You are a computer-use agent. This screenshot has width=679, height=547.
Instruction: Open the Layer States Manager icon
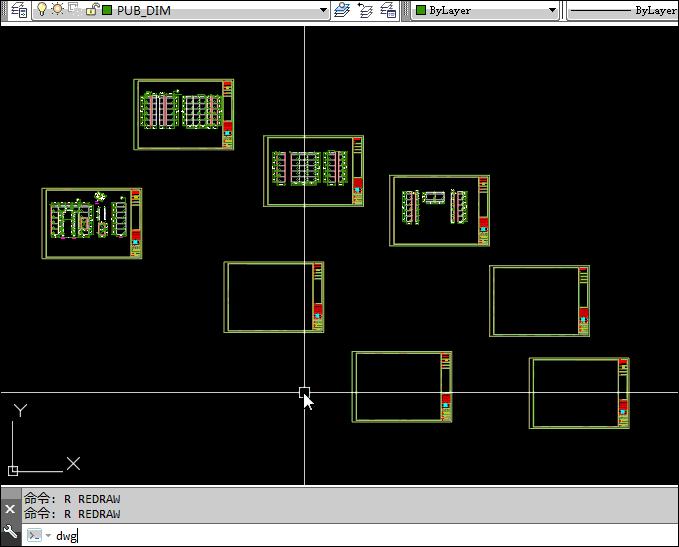click(x=388, y=10)
